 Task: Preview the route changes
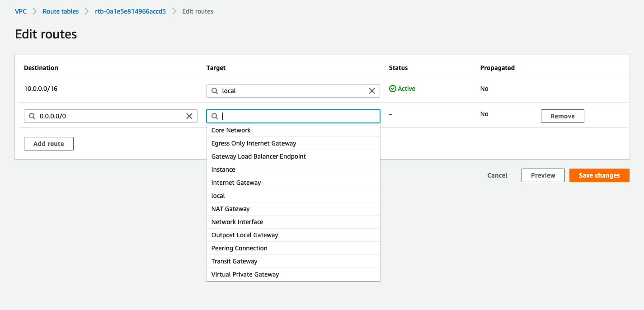pos(543,175)
